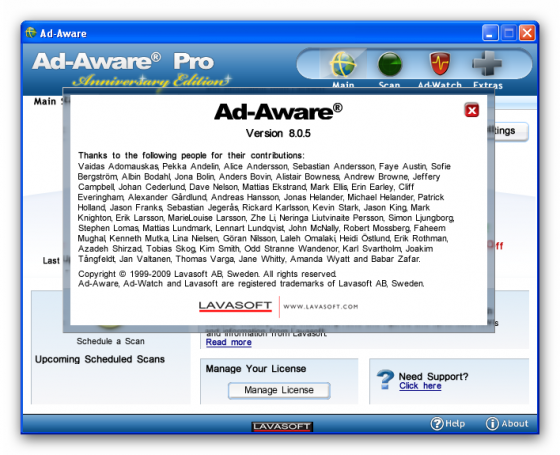Viewport: 560px width, 455px height.
Task: Click the 'Thanks to the following people' line
Action: [191, 155]
